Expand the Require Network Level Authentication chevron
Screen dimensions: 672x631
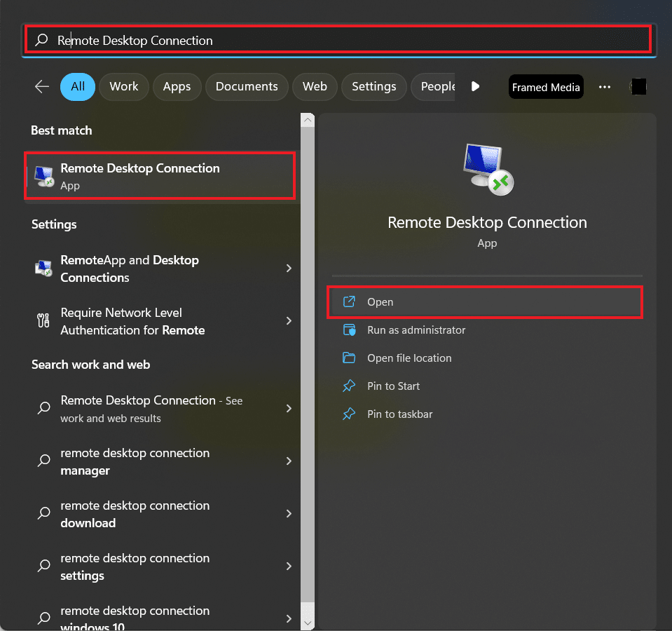click(289, 321)
